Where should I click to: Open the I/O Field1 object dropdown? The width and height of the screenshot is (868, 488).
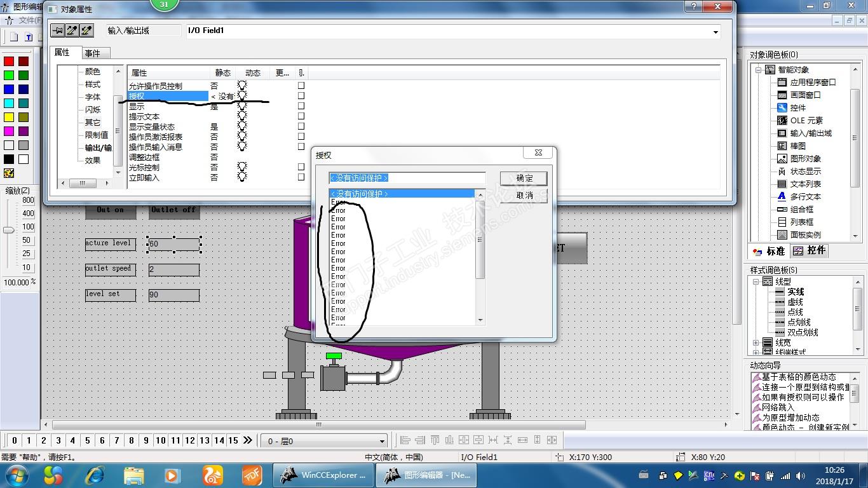click(715, 31)
